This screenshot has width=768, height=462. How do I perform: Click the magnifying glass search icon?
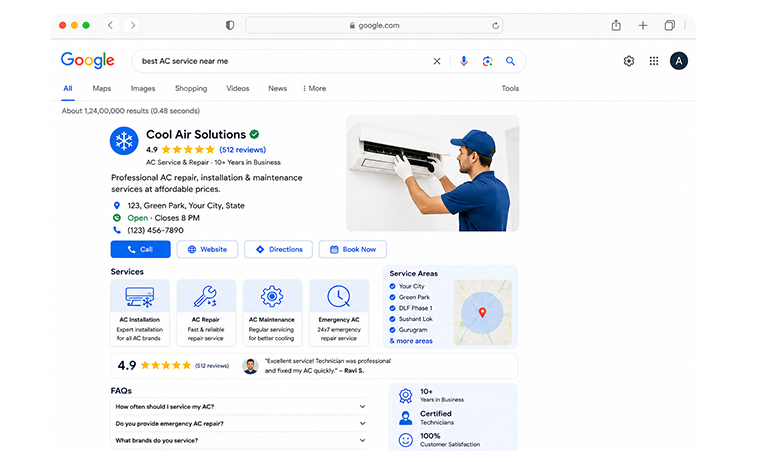coord(510,61)
